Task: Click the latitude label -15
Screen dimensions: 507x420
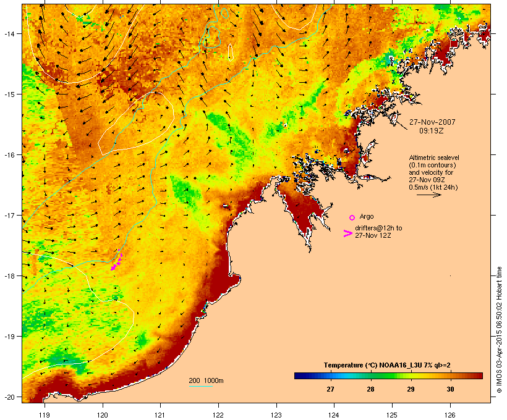Action: point(9,94)
